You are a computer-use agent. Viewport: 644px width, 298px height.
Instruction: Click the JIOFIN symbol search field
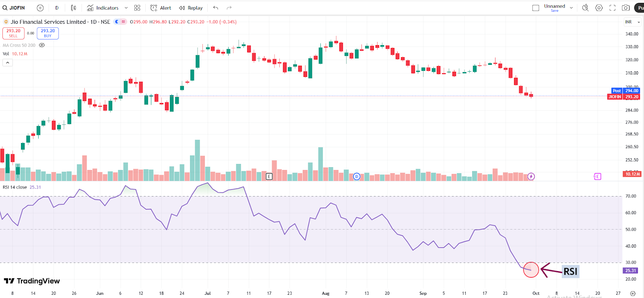pos(14,8)
